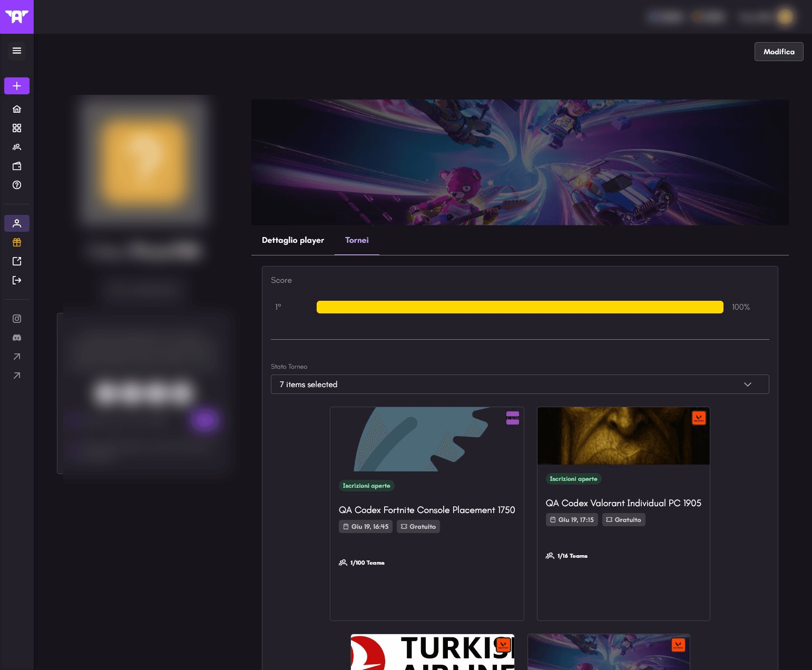This screenshot has width=812, height=670.
Task: Log out using the exit arrow icon
Action: 17,280
